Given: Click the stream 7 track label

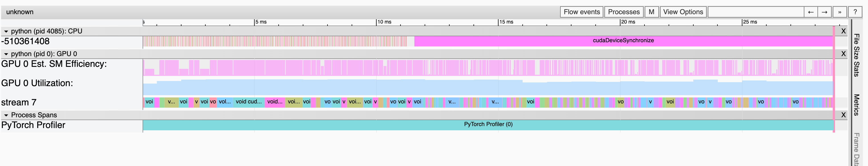Looking at the screenshot, I should tap(19, 102).
